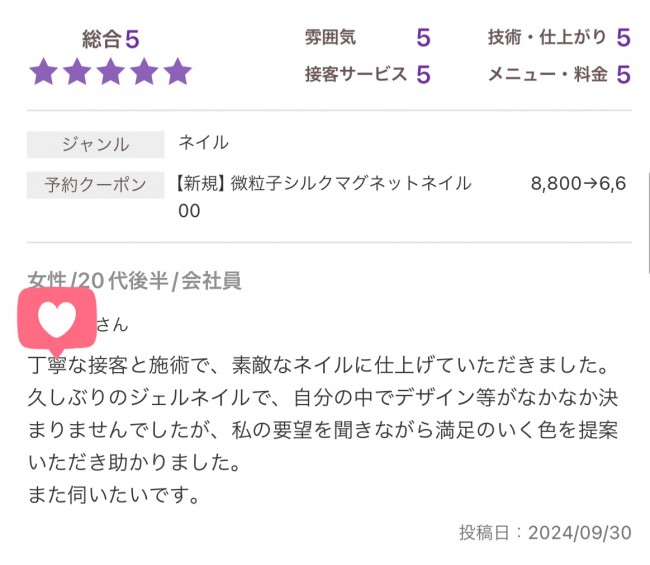650x565 pixels.
Task: Click reviewer info 女性/20代後半/会社員
Action: tap(134, 281)
